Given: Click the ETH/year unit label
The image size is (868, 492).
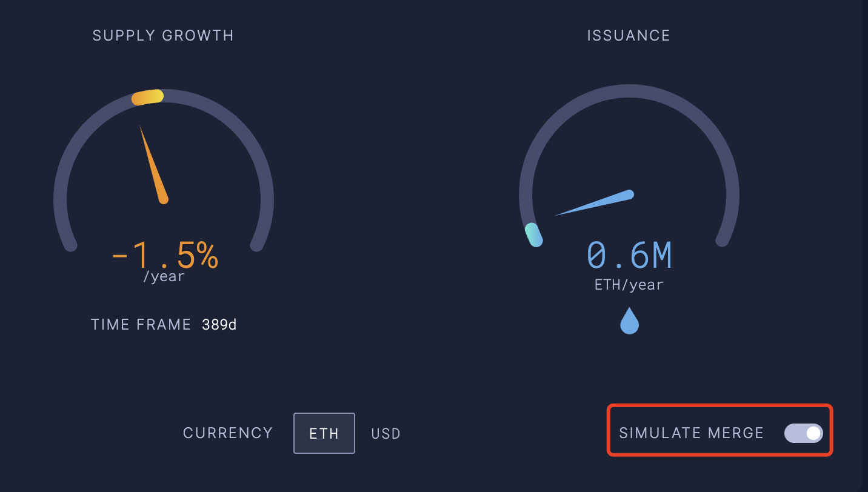Looking at the screenshot, I should 629,285.
